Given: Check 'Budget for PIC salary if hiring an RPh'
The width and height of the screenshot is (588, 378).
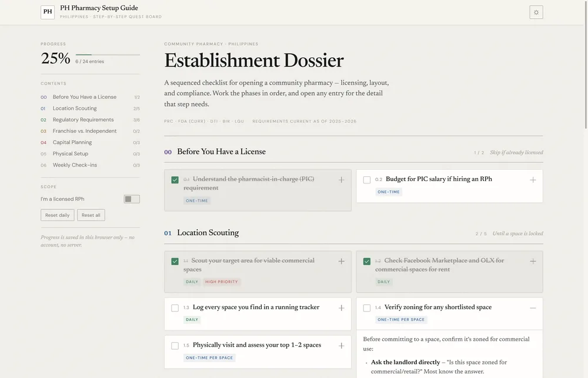Looking at the screenshot, I should click(367, 180).
